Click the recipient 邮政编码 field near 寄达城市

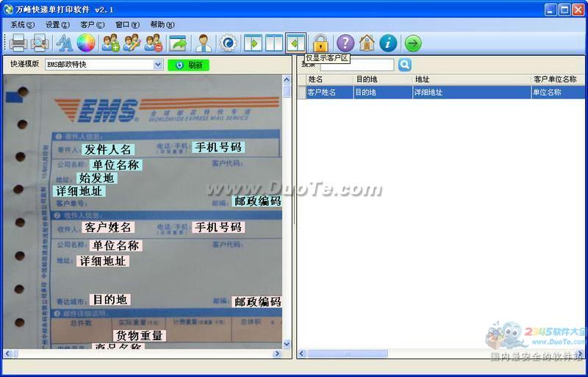click(x=257, y=301)
